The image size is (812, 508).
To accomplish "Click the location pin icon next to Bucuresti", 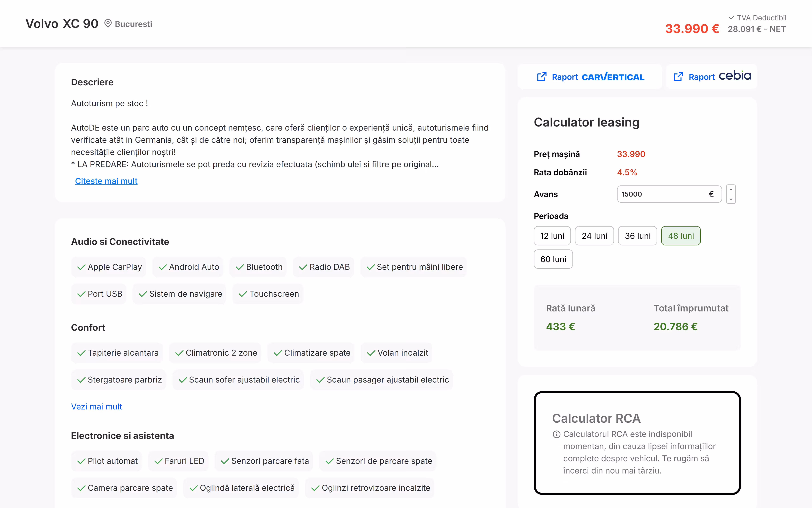I will [x=108, y=23].
